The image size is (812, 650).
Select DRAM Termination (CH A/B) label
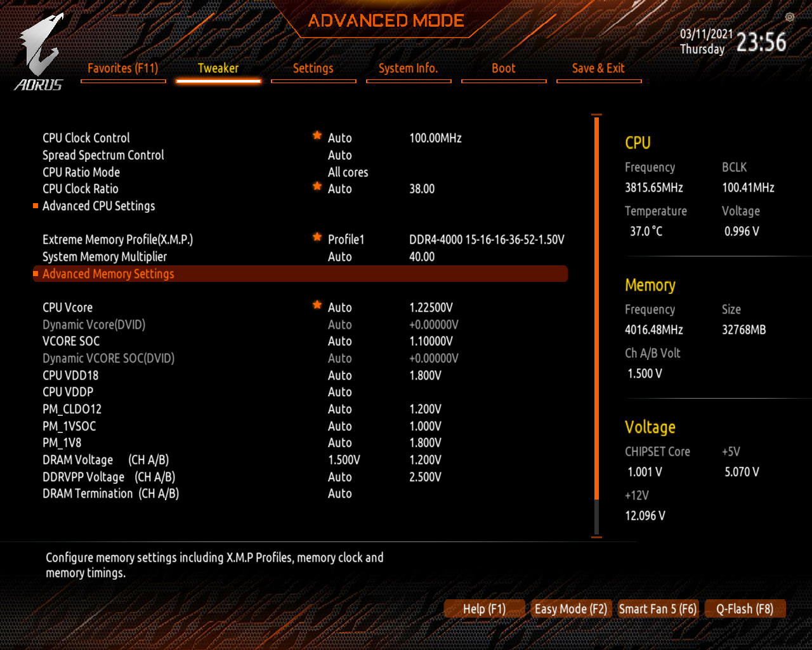click(x=111, y=493)
